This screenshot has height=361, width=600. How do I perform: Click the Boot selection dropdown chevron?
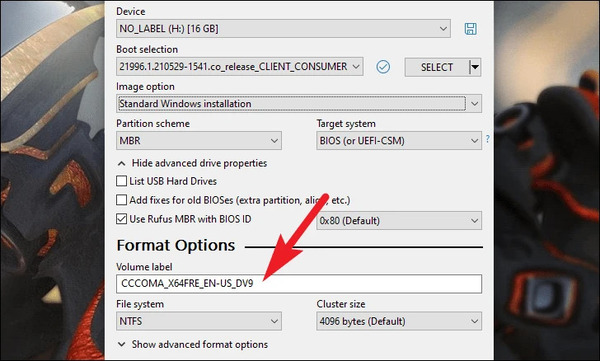coord(356,67)
